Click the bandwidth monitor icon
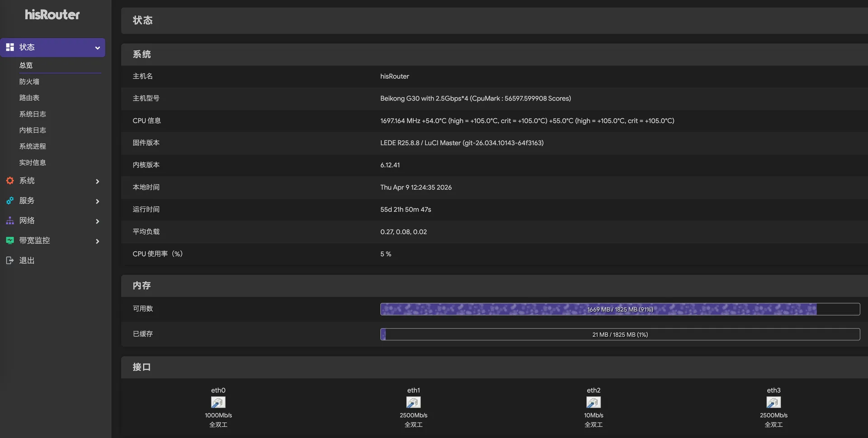The image size is (868, 438). coord(9,240)
